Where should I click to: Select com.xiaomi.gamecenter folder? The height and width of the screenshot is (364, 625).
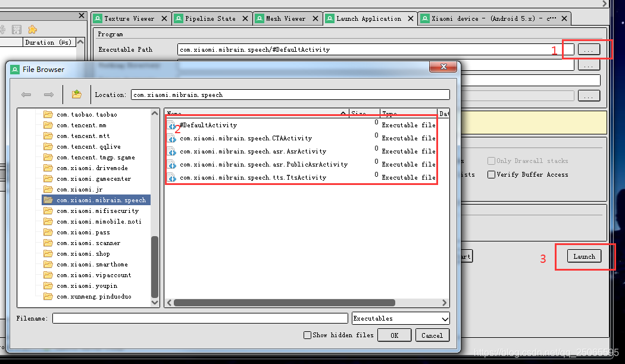pos(93,179)
